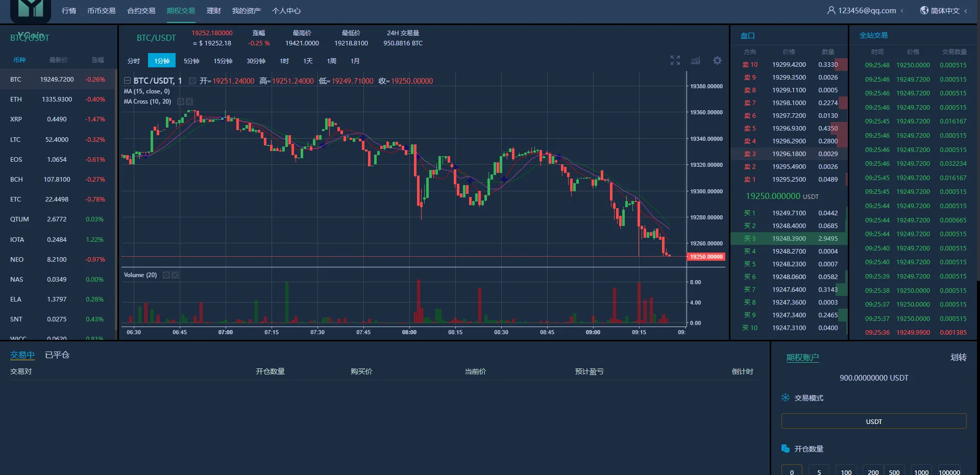Click the 开仓数量 coin icon
The width and height of the screenshot is (980, 475).
tap(785, 448)
